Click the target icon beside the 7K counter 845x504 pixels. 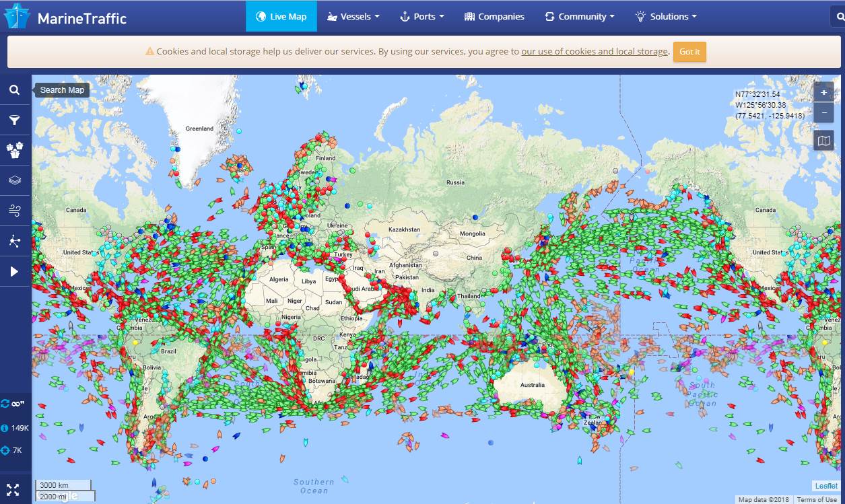pos(7,450)
